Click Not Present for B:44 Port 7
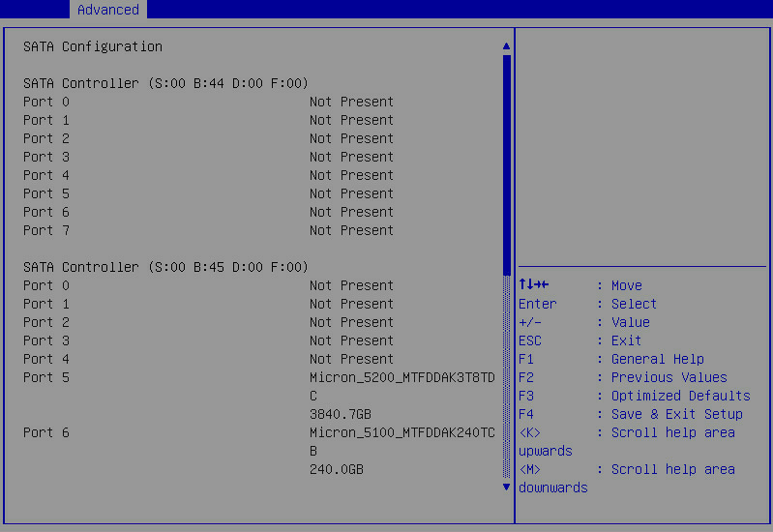Viewport: 773px width, 532px height. [x=351, y=231]
